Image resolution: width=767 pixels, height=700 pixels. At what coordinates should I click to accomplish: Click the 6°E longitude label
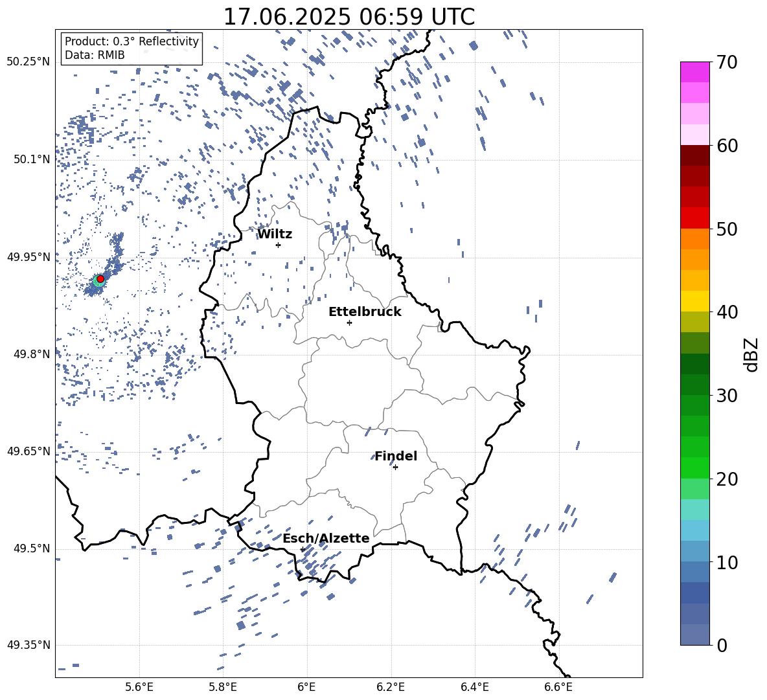click(x=306, y=687)
